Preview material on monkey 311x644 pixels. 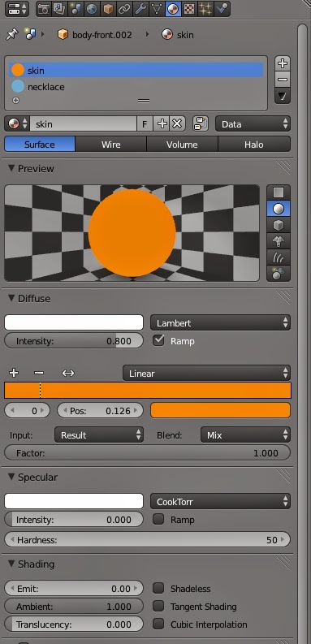coord(279,241)
